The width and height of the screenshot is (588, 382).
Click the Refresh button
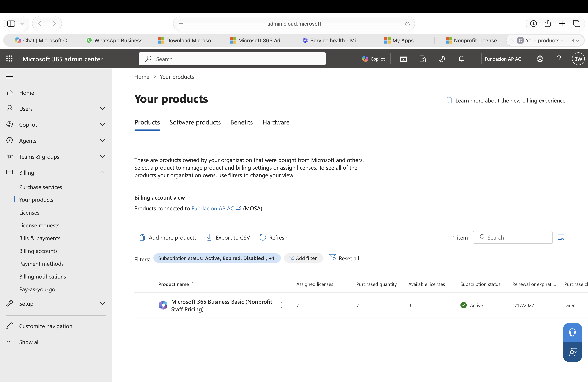point(273,237)
